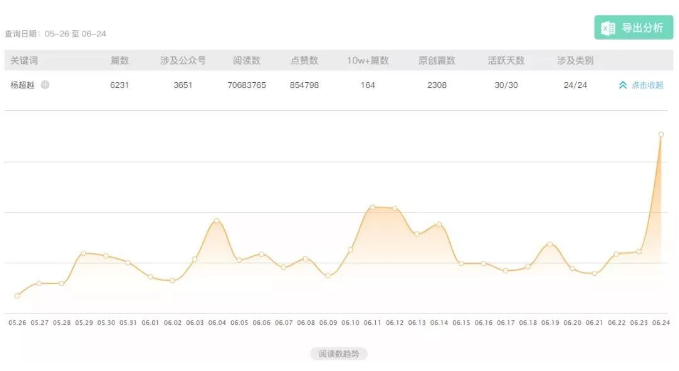Click the double-chevron collapse icon
Screen dimensions: 679x371
click(623, 85)
